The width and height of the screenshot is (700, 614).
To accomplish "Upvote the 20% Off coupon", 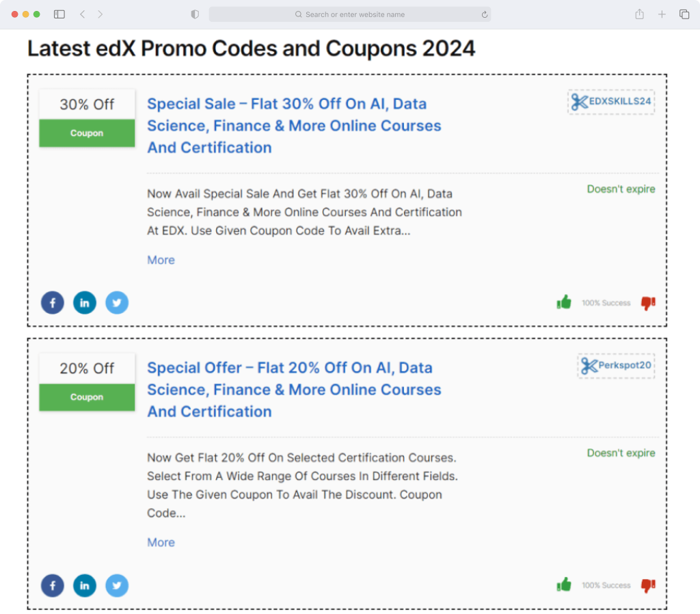I will click(564, 585).
